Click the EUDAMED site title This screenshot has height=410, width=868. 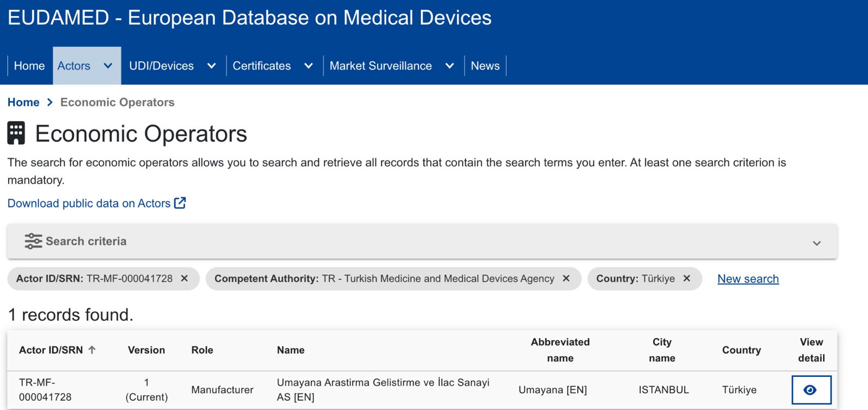250,17
